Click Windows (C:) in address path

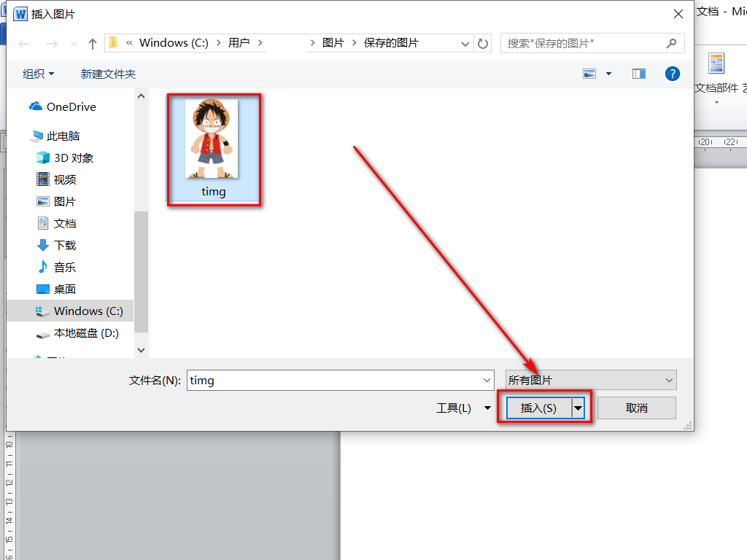click(x=174, y=43)
